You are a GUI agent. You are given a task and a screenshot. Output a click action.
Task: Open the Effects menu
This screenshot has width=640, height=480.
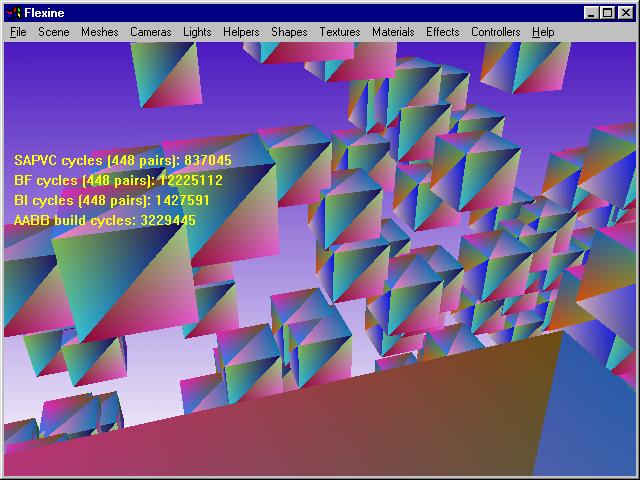[x=442, y=32]
